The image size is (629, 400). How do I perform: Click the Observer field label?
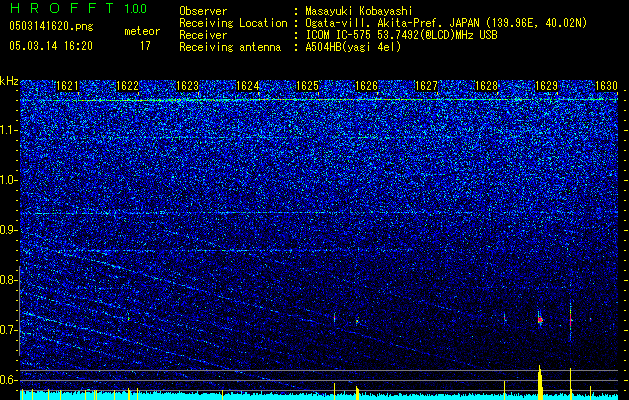pyautogui.click(x=203, y=11)
